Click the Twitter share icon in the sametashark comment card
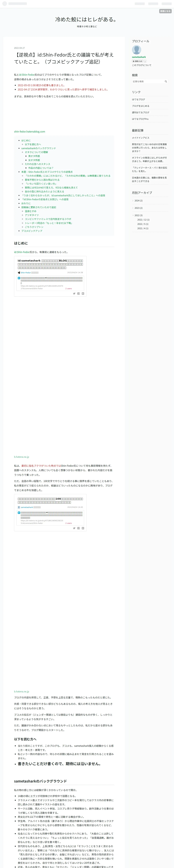The width and height of the screenshot is (174, 868). (74, 528)
